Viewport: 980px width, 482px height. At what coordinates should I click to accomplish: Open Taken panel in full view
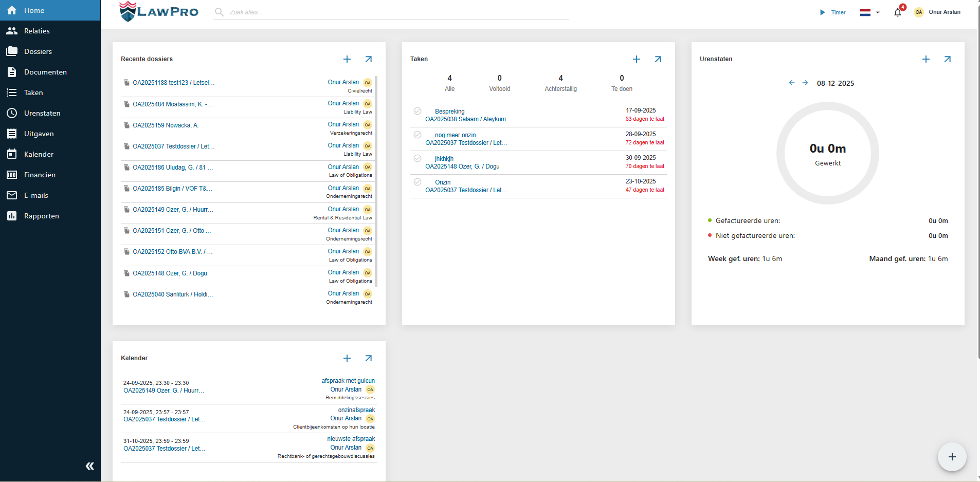coord(658,59)
